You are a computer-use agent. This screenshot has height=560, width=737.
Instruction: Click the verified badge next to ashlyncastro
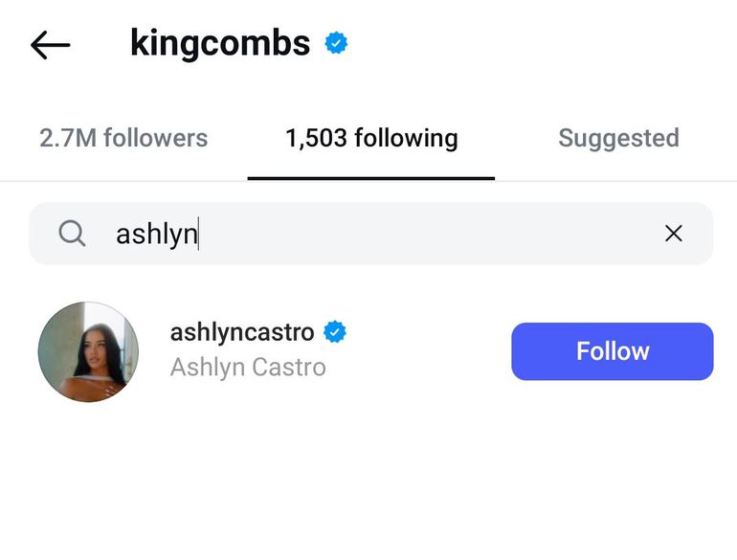coord(335,332)
